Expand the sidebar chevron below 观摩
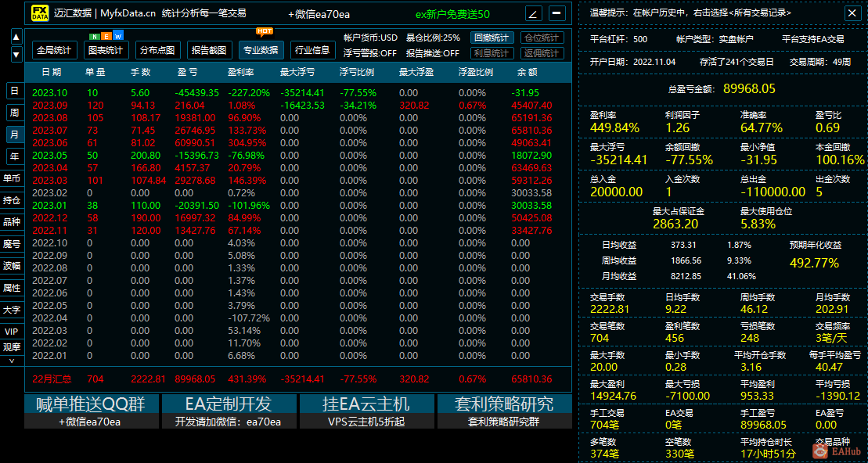The height and width of the screenshot is (463, 868). click(13, 360)
